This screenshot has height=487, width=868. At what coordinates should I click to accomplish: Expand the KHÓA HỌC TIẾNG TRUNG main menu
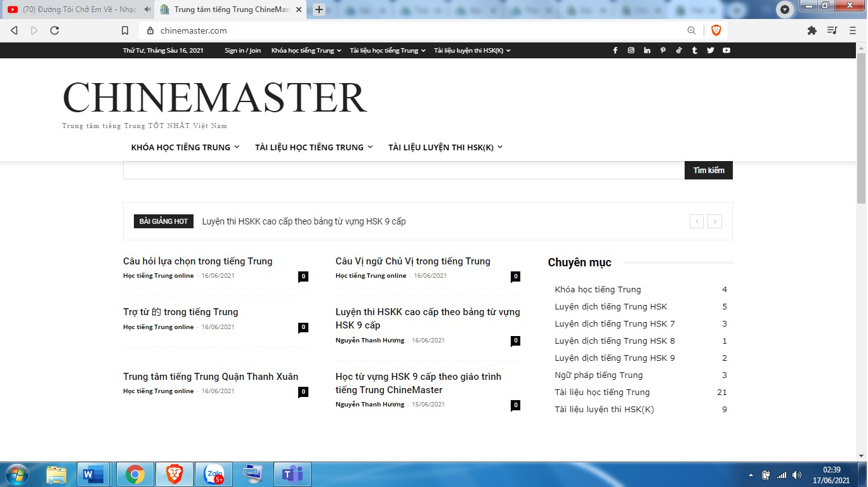point(185,147)
